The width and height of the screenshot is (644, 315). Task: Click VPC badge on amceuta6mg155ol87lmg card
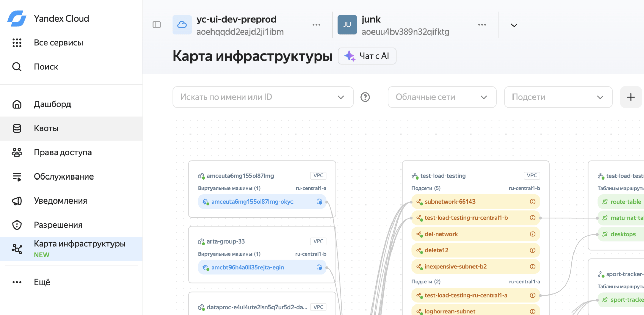(318, 175)
